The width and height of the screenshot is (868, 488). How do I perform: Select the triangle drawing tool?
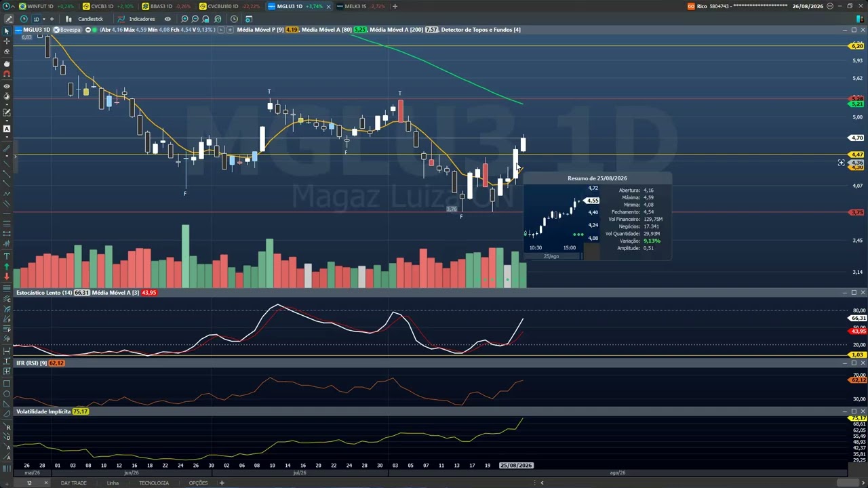tap(7, 405)
